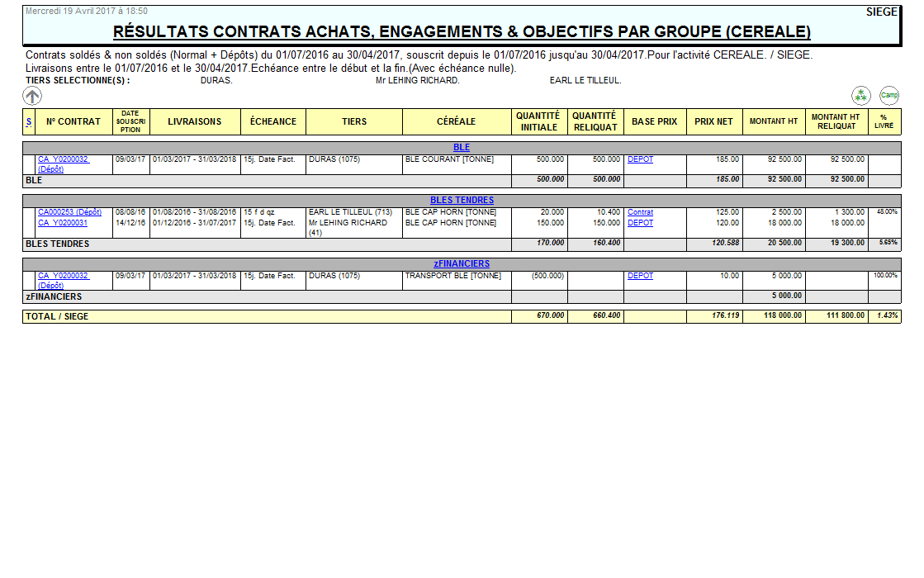The height and width of the screenshot is (578, 924).
Task: Click DEPOT link for TRANSPORT BLE row
Action: pyautogui.click(x=640, y=276)
